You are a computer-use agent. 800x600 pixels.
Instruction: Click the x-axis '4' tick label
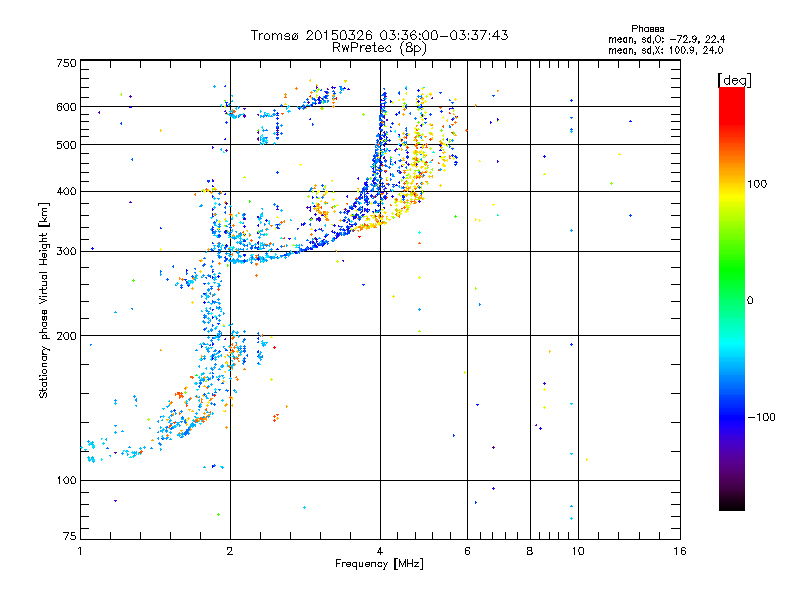pyautogui.click(x=380, y=551)
